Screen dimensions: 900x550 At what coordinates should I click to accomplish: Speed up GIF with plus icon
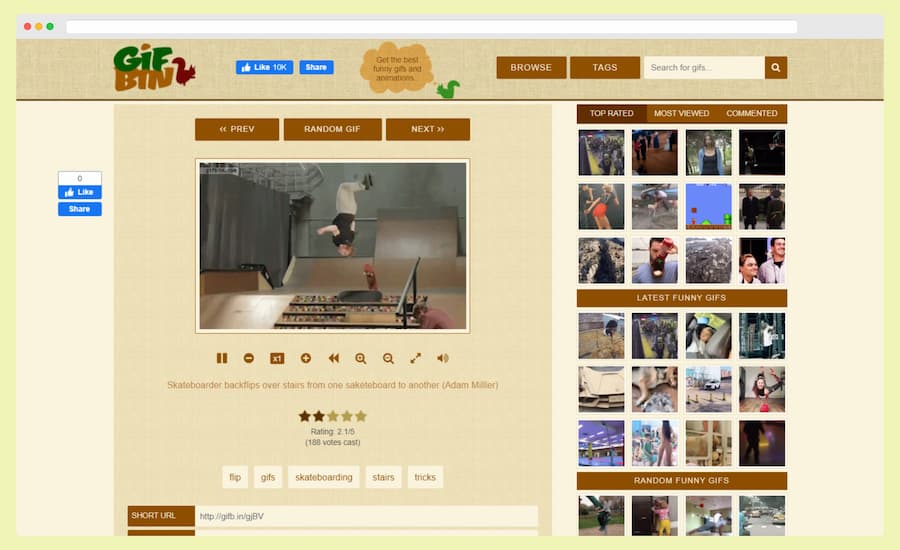[305, 358]
